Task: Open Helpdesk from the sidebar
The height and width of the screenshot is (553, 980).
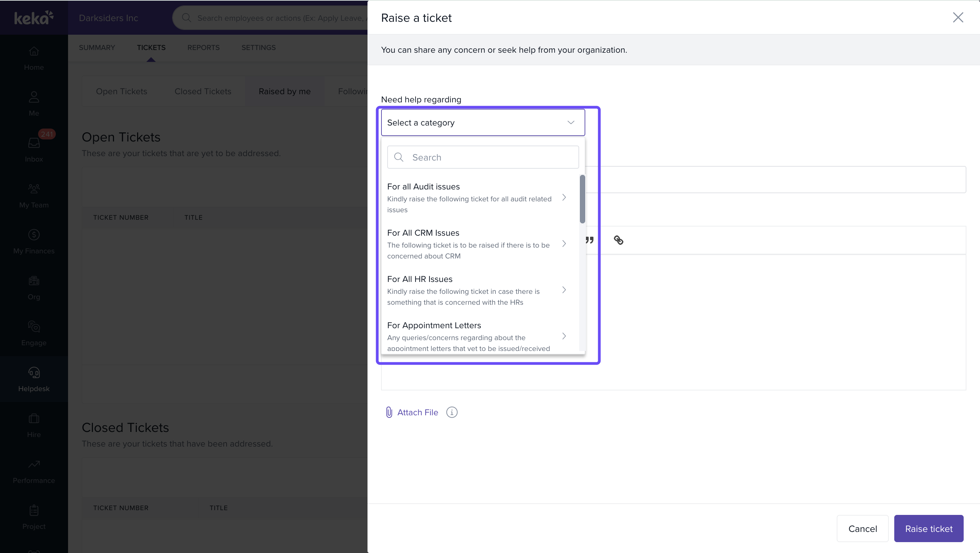Action: (34, 379)
